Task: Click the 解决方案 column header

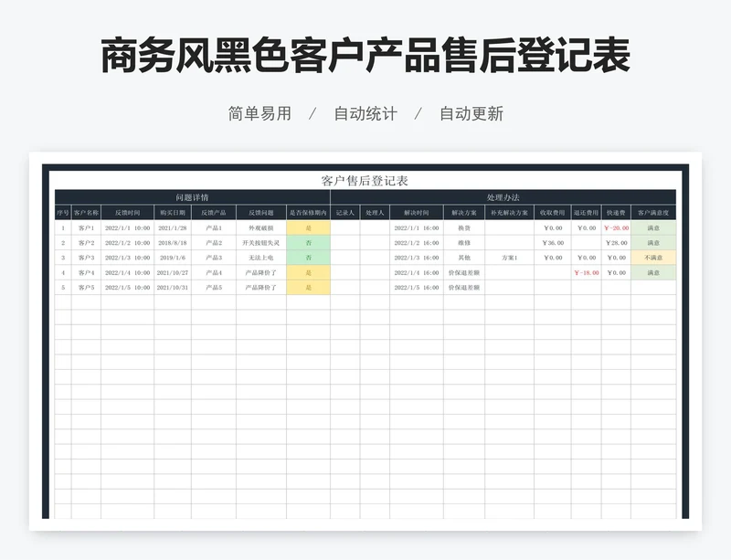Action: click(464, 213)
